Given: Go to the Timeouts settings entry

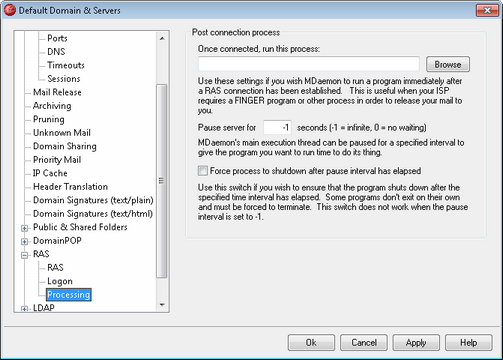Looking at the screenshot, I should [66, 65].
